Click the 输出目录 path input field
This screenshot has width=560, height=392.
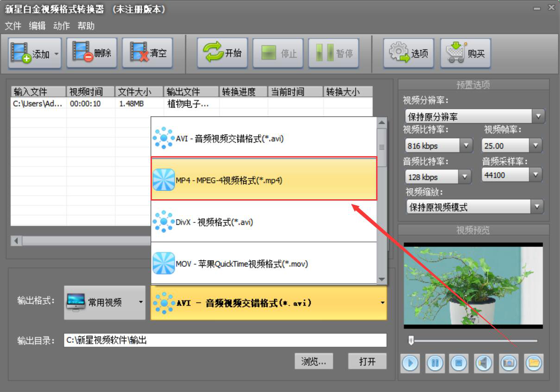225,340
